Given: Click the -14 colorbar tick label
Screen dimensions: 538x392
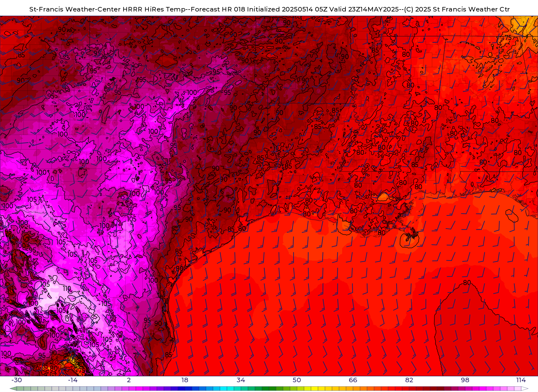Looking at the screenshot, I should pos(73,380).
